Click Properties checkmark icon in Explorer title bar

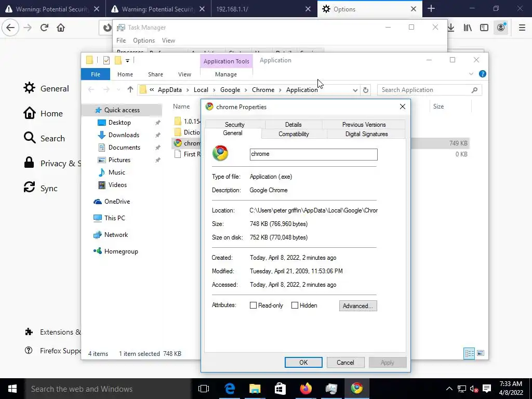pyautogui.click(x=107, y=60)
